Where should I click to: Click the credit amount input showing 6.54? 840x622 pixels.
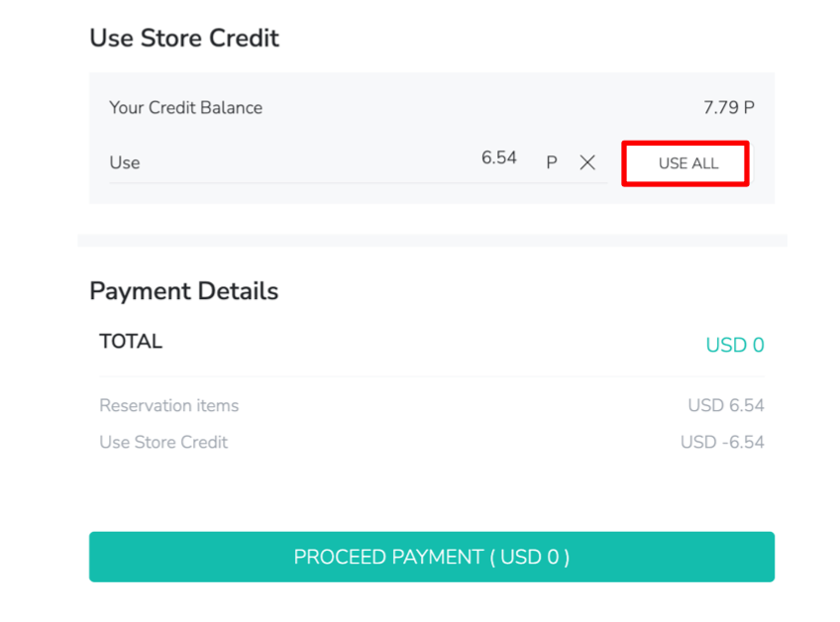click(x=500, y=157)
